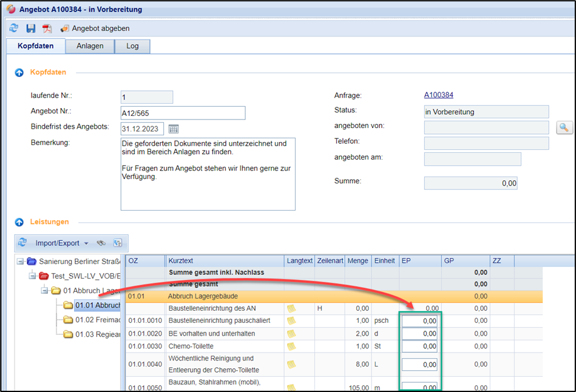The image size is (576, 392).
Task: Switch to the Log tab
Action: click(x=132, y=46)
